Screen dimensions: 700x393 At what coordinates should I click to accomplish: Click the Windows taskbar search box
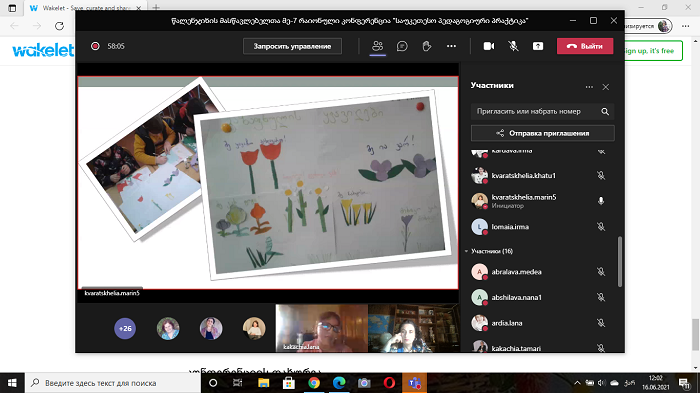click(x=112, y=383)
